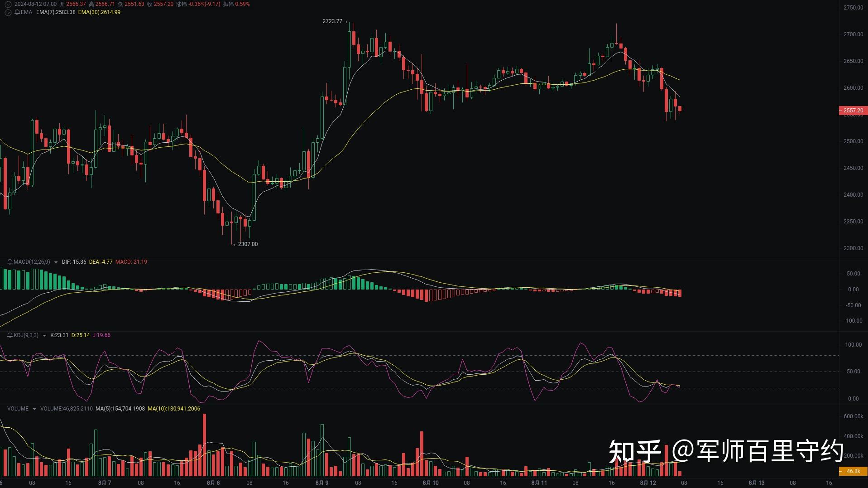Open the VOLUME indicator dropdown arrow
The width and height of the screenshot is (868, 488).
pyautogui.click(x=34, y=409)
